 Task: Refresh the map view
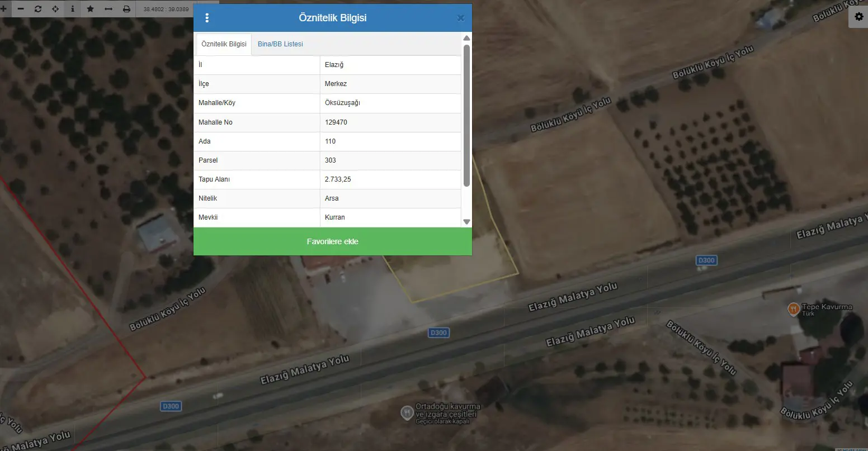tap(38, 9)
